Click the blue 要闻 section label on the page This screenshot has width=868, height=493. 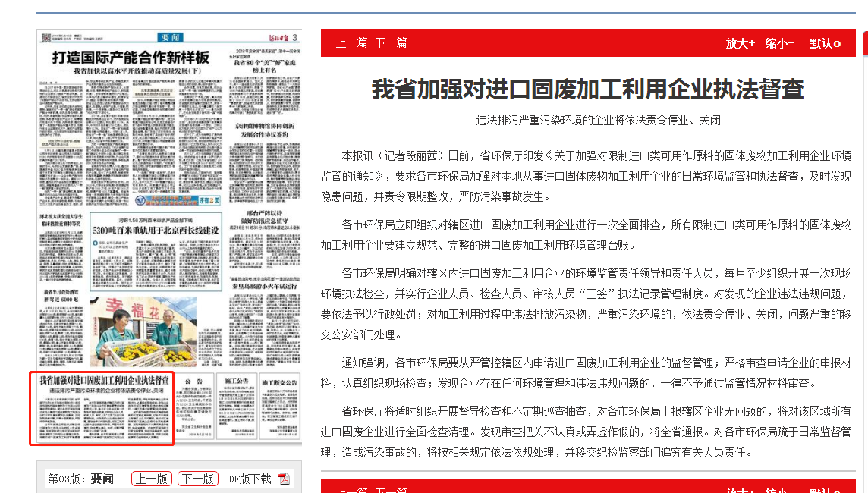[170, 39]
